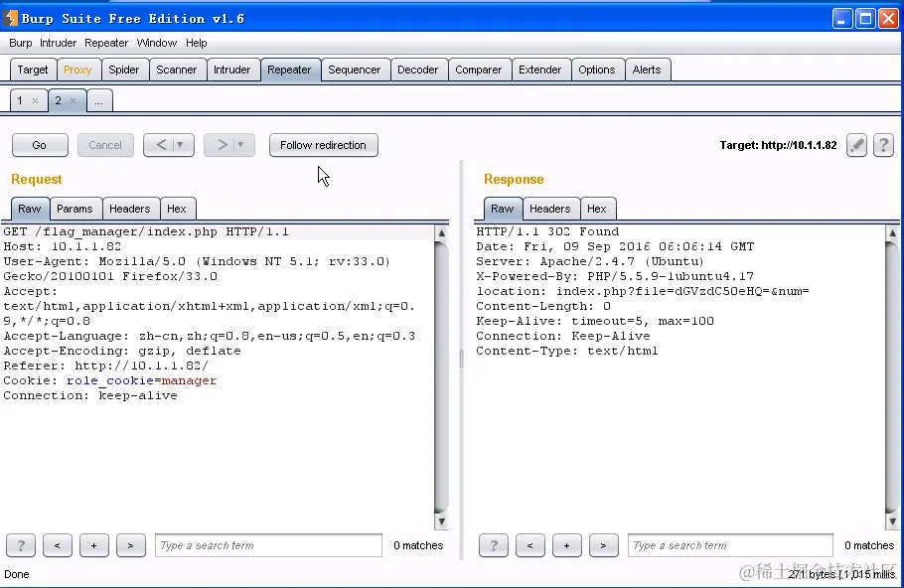Image resolution: width=904 pixels, height=588 pixels.
Task: Select the Repeater tool tab
Action: click(289, 70)
